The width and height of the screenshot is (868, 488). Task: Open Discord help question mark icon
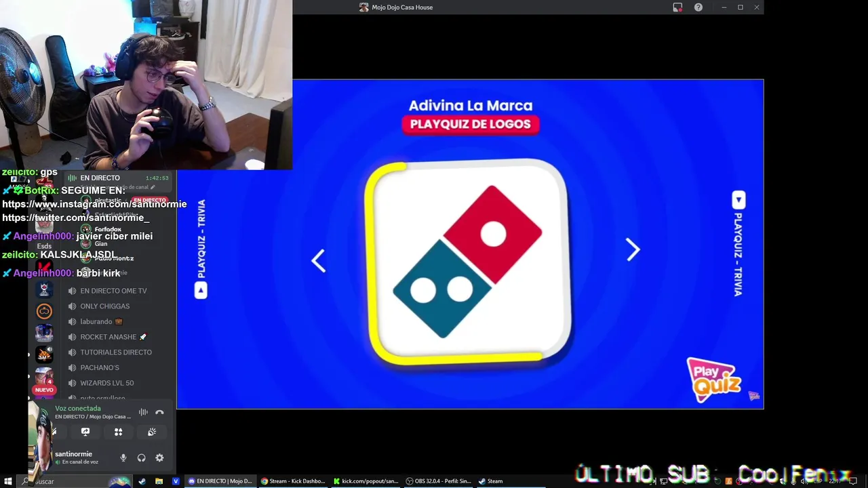coord(698,7)
